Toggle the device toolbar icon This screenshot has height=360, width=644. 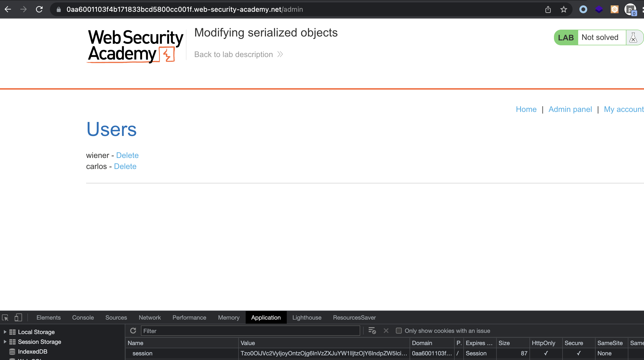[x=18, y=318]
